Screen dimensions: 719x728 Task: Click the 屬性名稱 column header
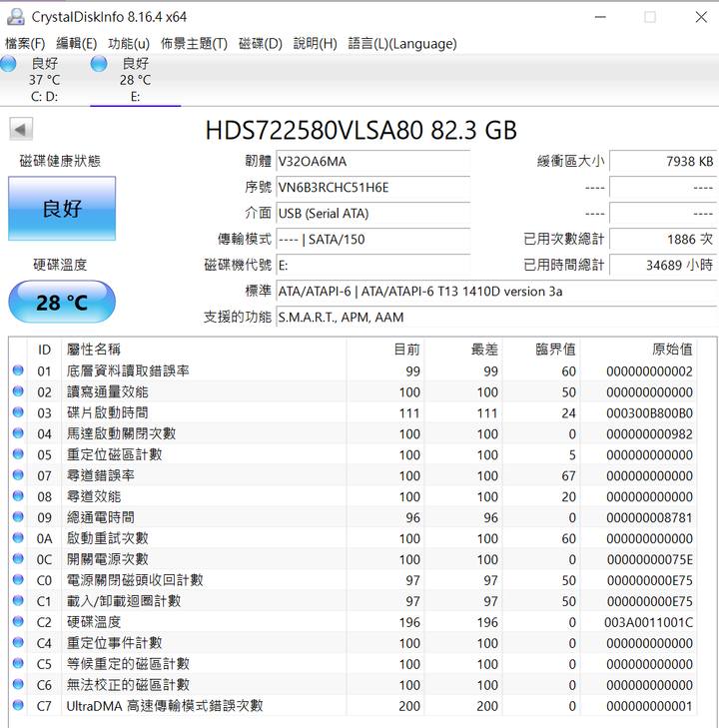(x=204, y=350)
